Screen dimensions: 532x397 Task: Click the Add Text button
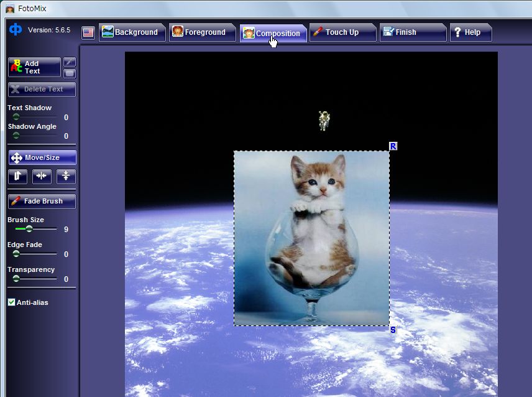[34, 67]
